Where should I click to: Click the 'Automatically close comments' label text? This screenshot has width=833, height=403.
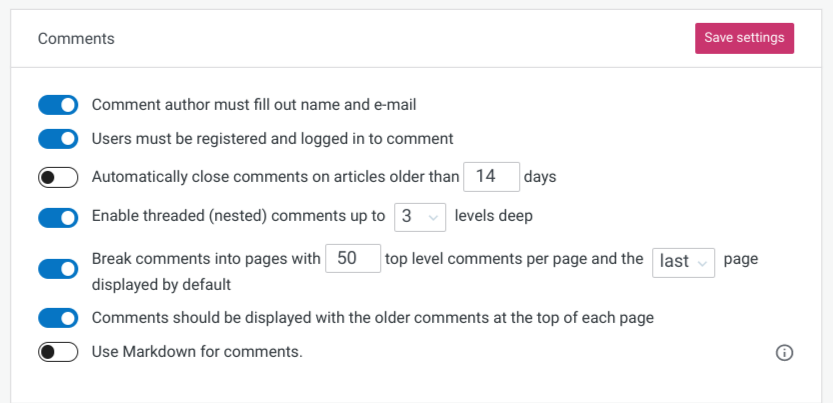tap(275, 177)
